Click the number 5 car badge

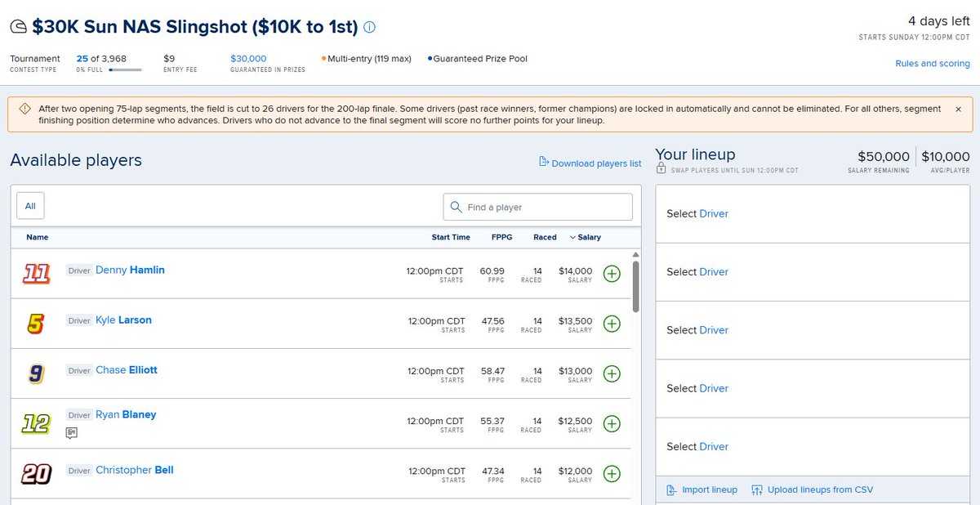click(36, 324)
